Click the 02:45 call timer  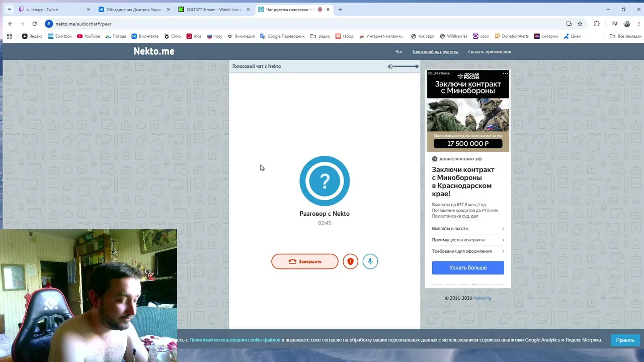tap(325, 223)
